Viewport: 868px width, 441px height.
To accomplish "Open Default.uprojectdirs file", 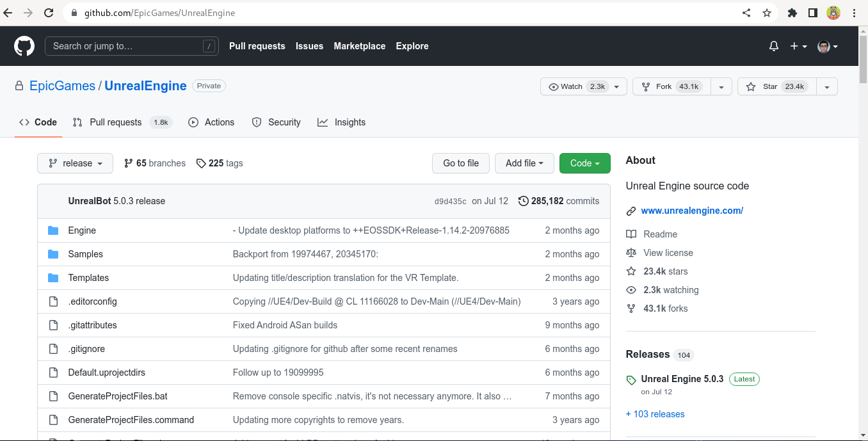I will (x=107, y=373).
